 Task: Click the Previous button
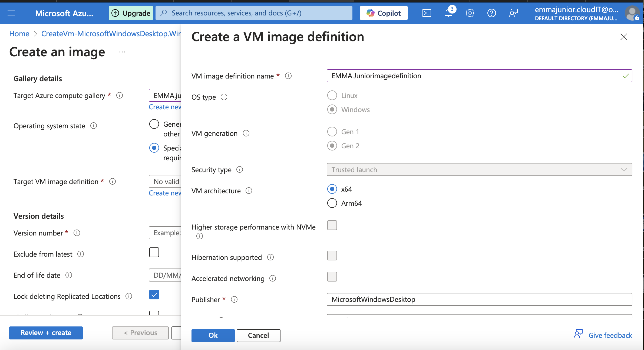(140, 333)
